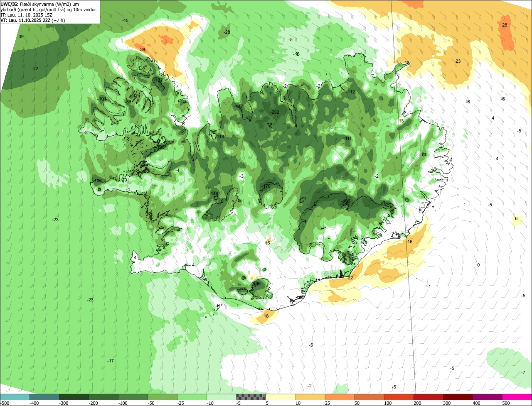The image size is (532, 406).
Task: Click the "-282" flux value on the map
Action: (x=275, y=112)
